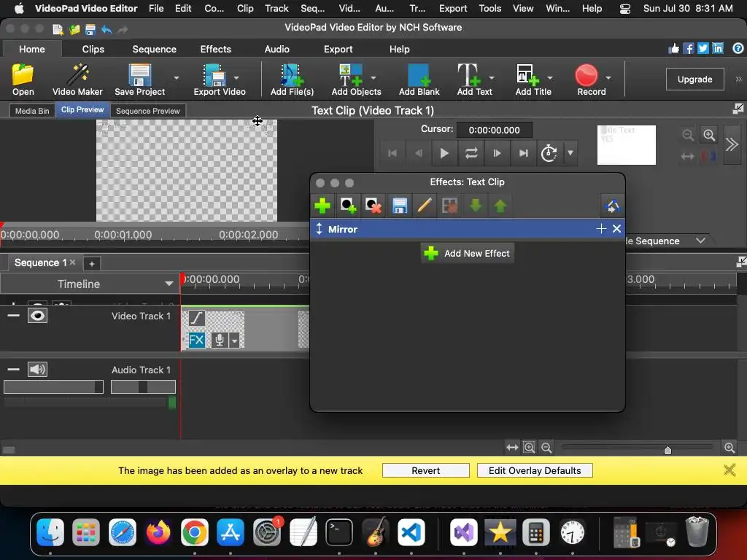Click zoom to fit icon below timeline
Screen dimensions: 747x560
point(529,448)
